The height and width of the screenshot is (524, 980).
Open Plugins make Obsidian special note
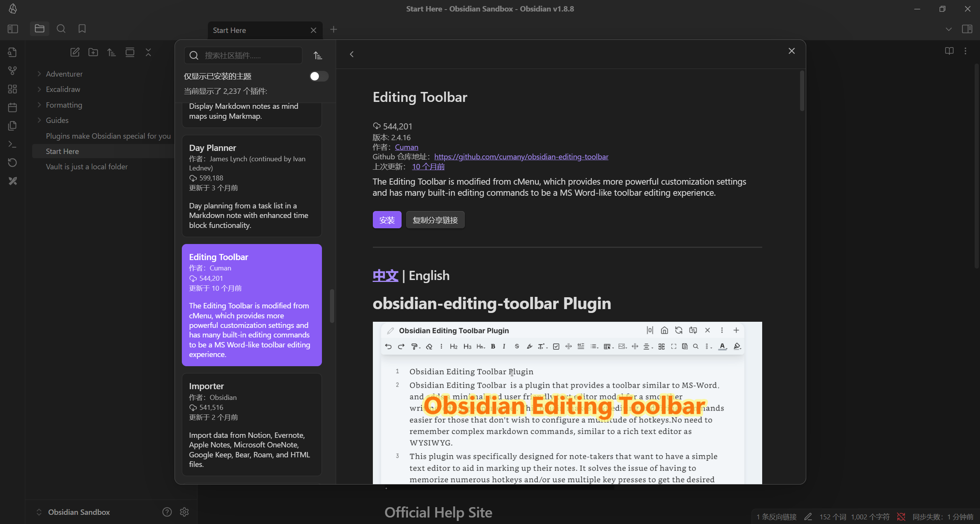pyautogui.click(x=108, y=136)
